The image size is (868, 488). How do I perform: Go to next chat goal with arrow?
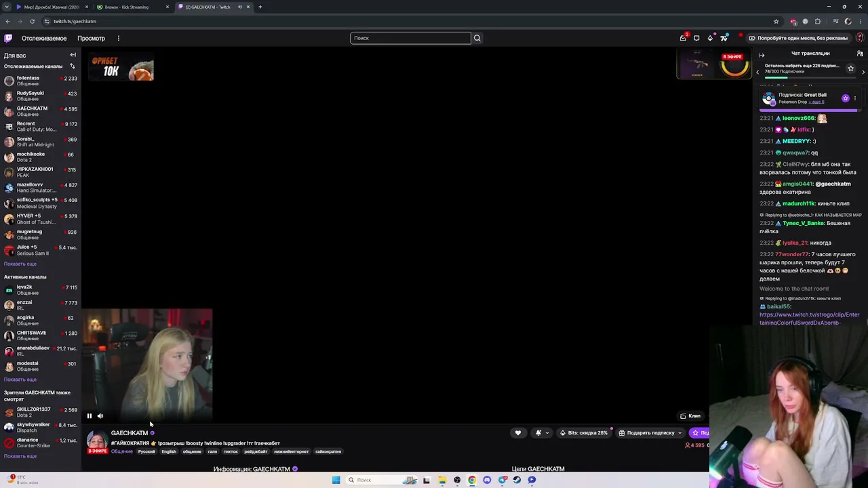pyautogui.click(x=863, y=71)
